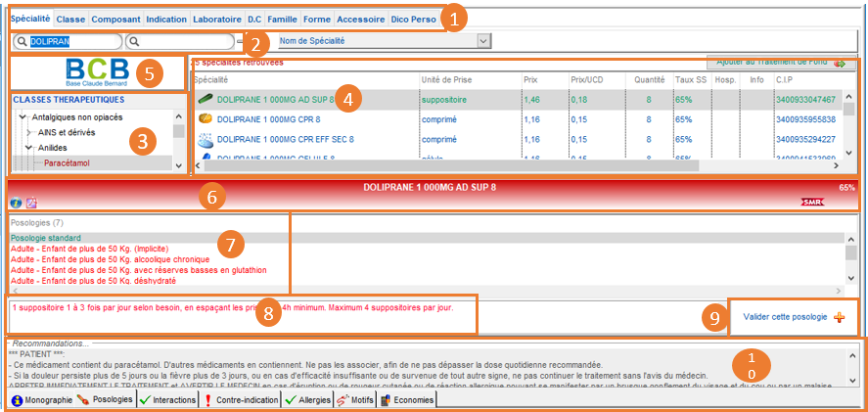Switch to the Laboratoire tab
This screenshot has height=412, width=868.
216,20
